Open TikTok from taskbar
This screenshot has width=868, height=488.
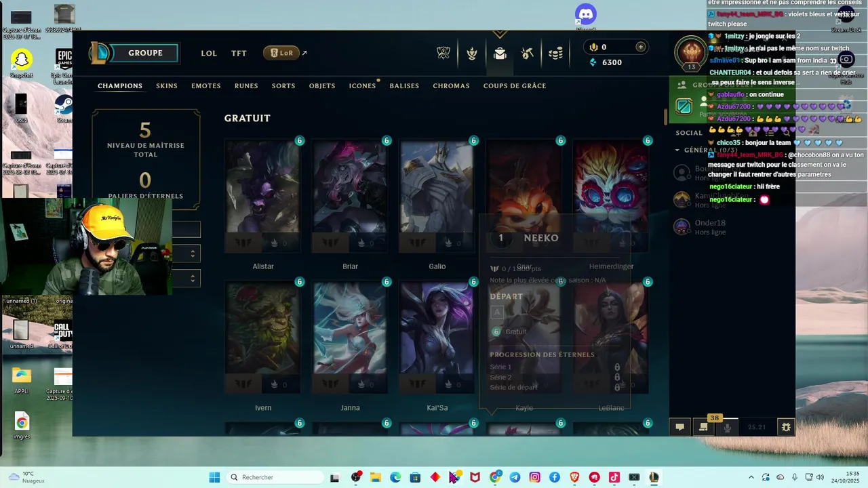[x=614, y=477]
